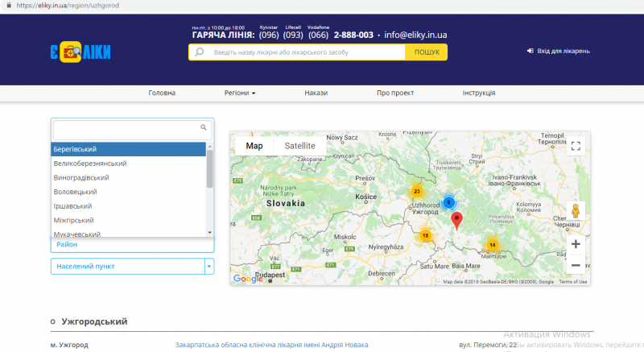The height and width of the screenshot is (352, 644).
Task: Zoom in the map with plus button
Action: point(575,244)
